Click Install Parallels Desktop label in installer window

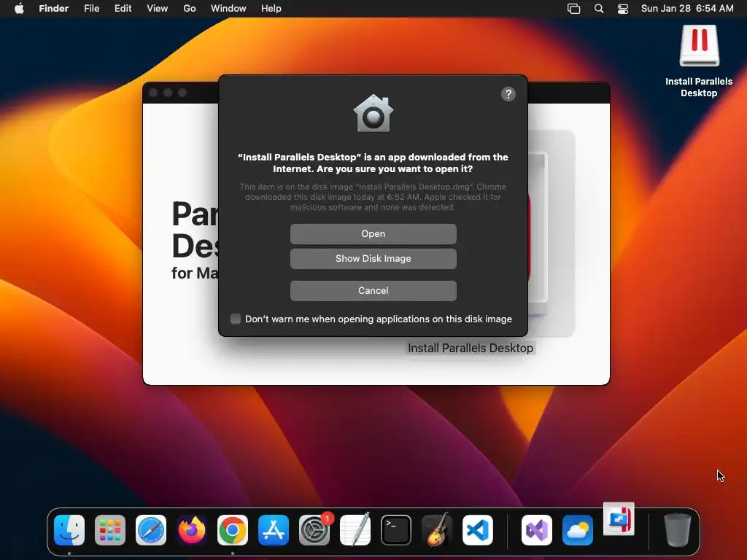pyautogui.click(x=471, y=348)
